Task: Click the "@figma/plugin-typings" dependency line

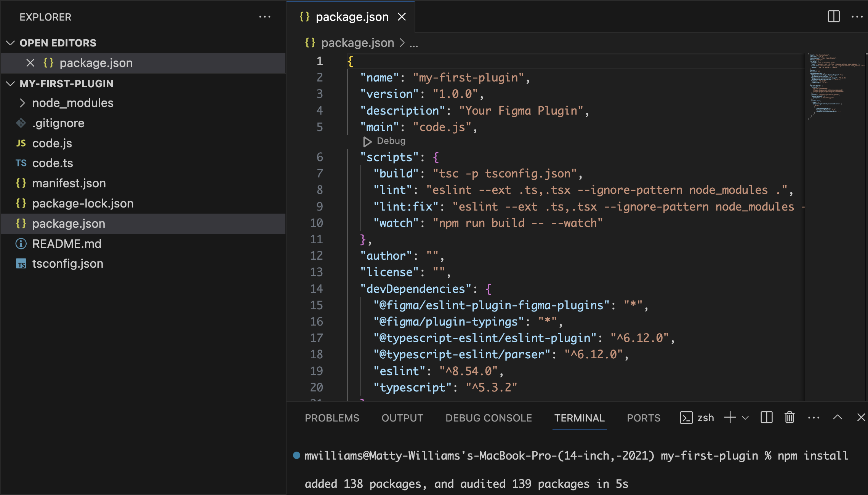Action: (468, 322)
